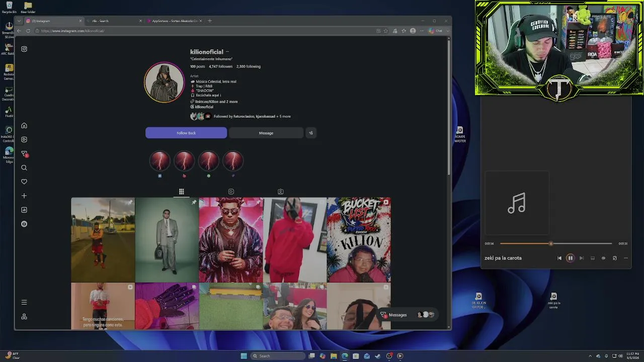Click the media player seek slider handle
Screen dimensions: 644x362
551,243
